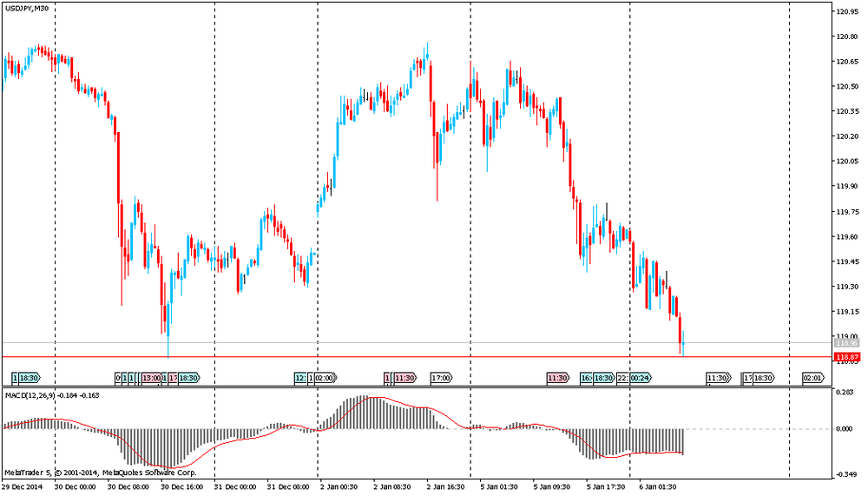Select the 119.60 price scale value
868x496 pixels.
[847, 236]
